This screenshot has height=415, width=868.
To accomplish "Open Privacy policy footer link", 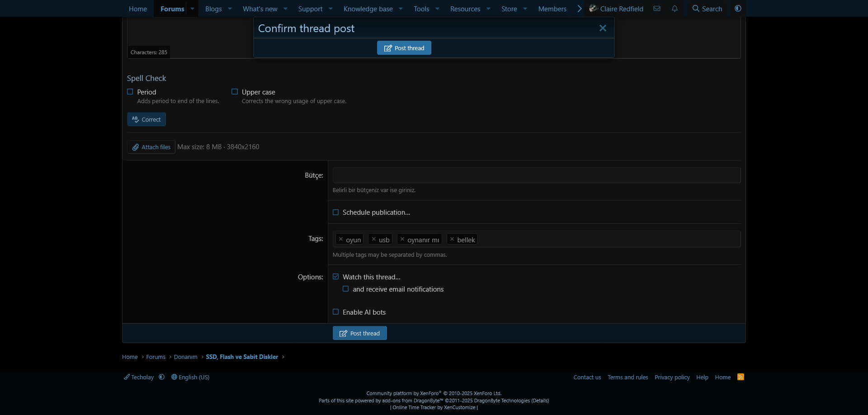I will tap(672, 377).
